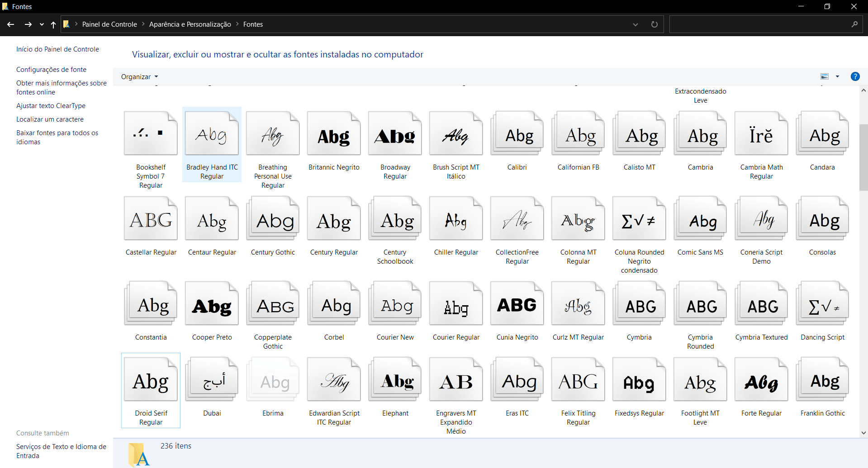
Task: Select the Bradley Hand ITC font icon
Action: click(x=212, y=133)
